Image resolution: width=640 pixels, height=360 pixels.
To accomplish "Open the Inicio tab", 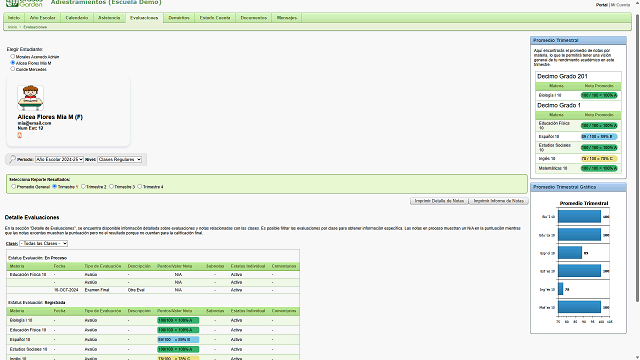I will point(14,18).
